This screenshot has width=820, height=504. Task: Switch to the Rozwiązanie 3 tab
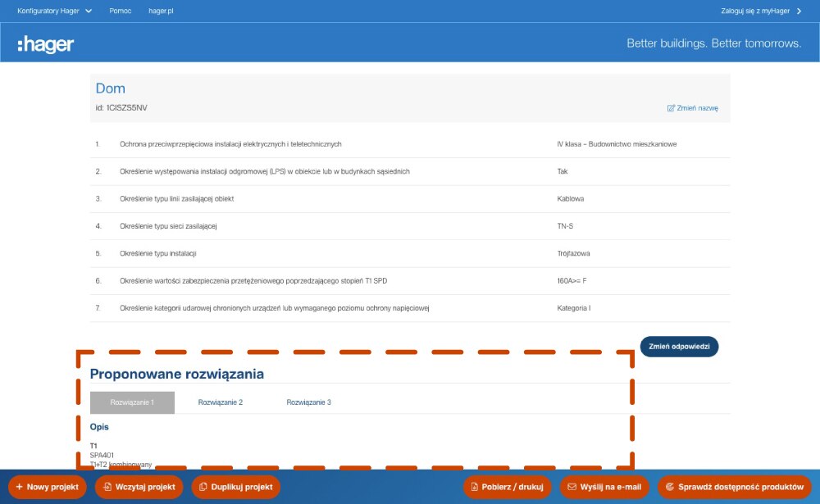click(309, 402)
